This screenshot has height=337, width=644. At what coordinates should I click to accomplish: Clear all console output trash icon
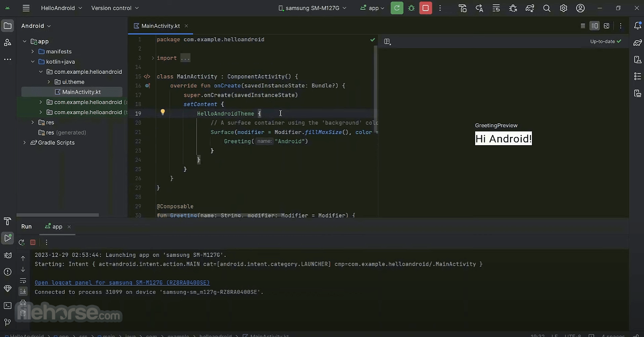23,314
